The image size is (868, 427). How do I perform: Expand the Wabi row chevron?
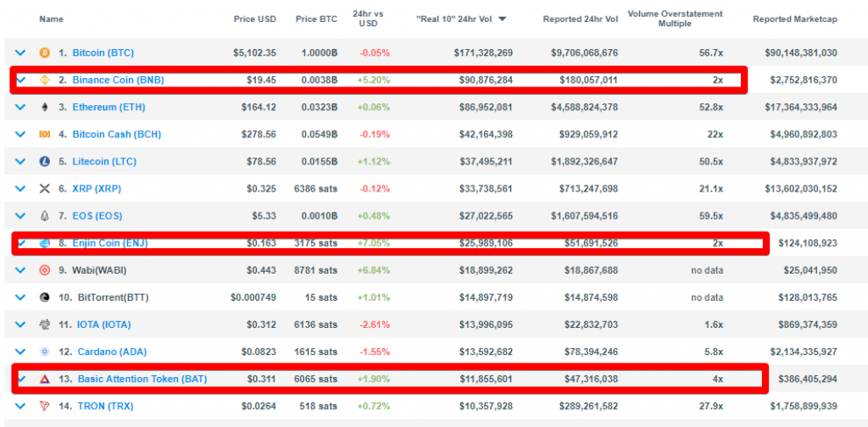coord(20,270)
